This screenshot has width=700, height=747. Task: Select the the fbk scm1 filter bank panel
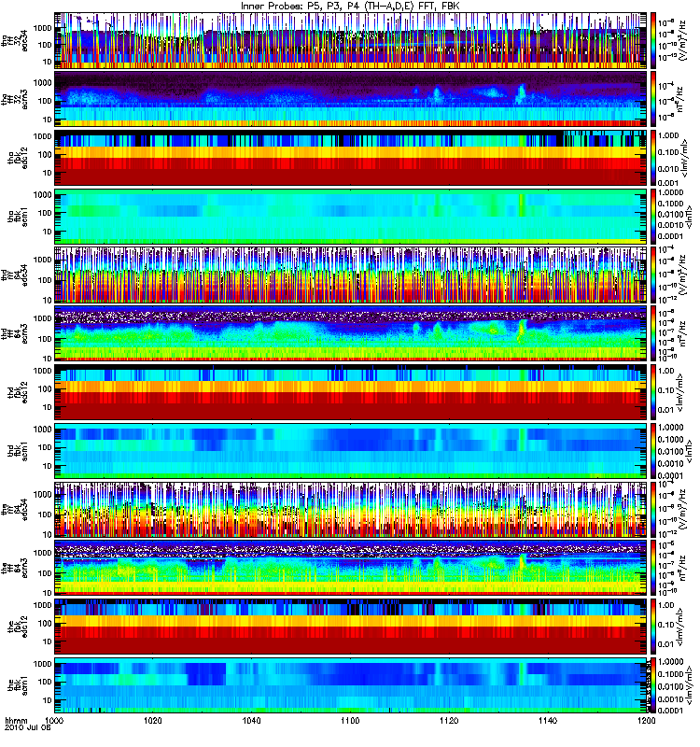350,685
